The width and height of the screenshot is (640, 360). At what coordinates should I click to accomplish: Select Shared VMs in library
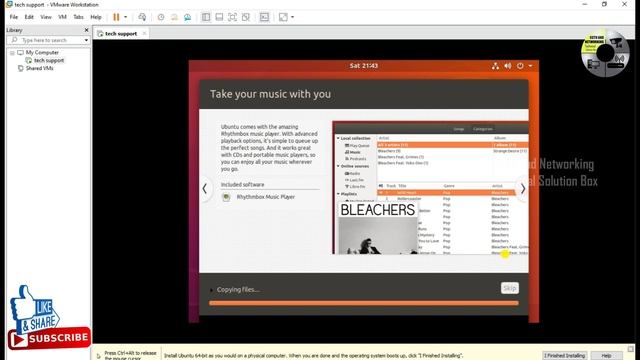point(40,68)
